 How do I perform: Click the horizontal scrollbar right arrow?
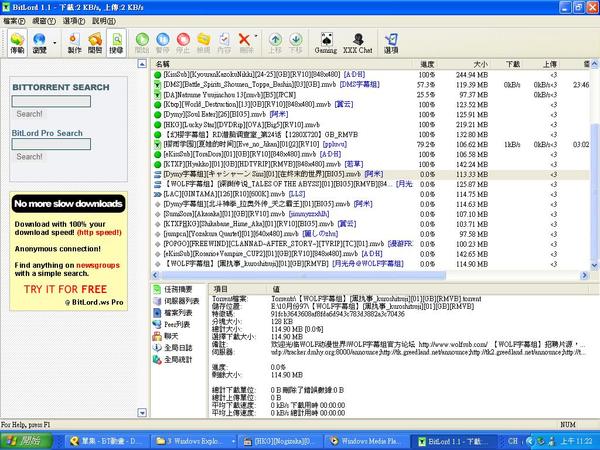point(584,275)
